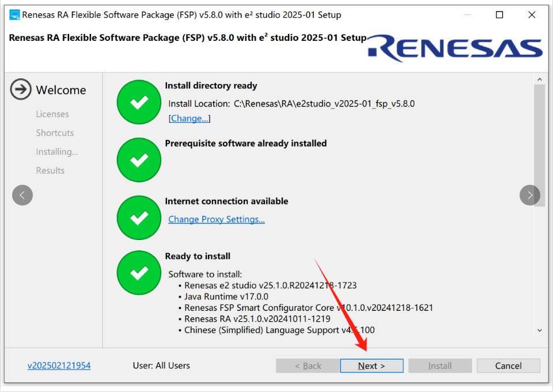553x392 pixels.
Task: Select the Welcome step in sidebar
Action: pos(61,90)
